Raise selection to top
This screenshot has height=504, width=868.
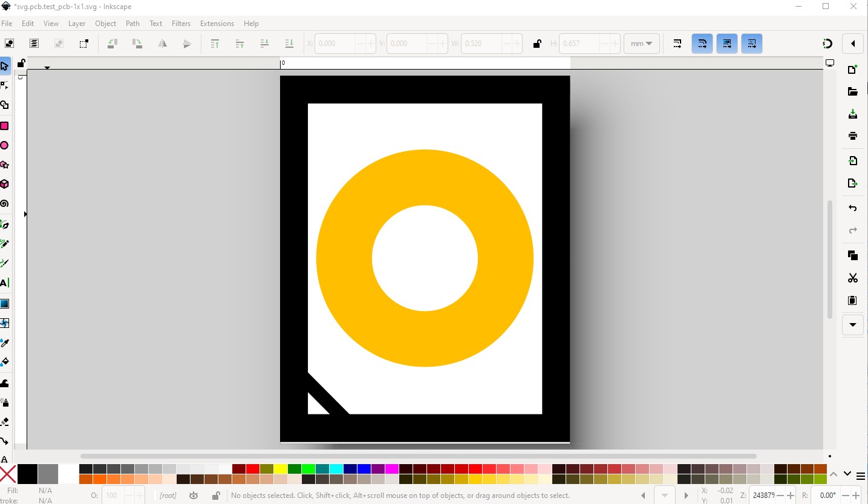pos(215,44)
